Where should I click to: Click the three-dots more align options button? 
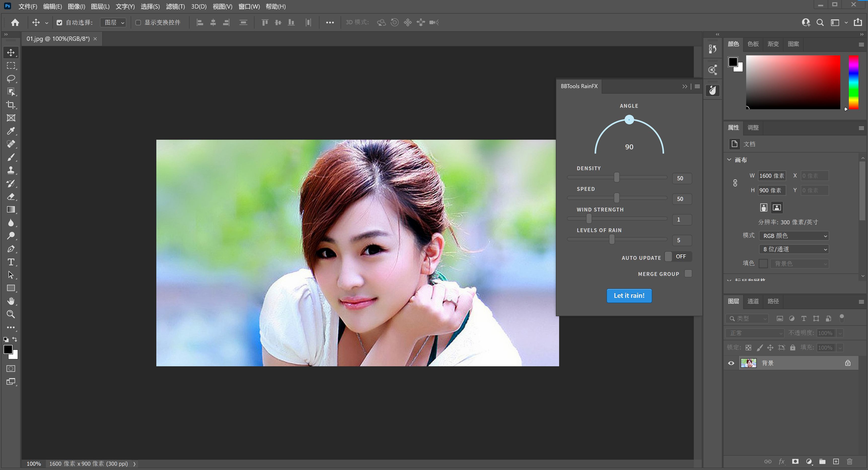330,23
